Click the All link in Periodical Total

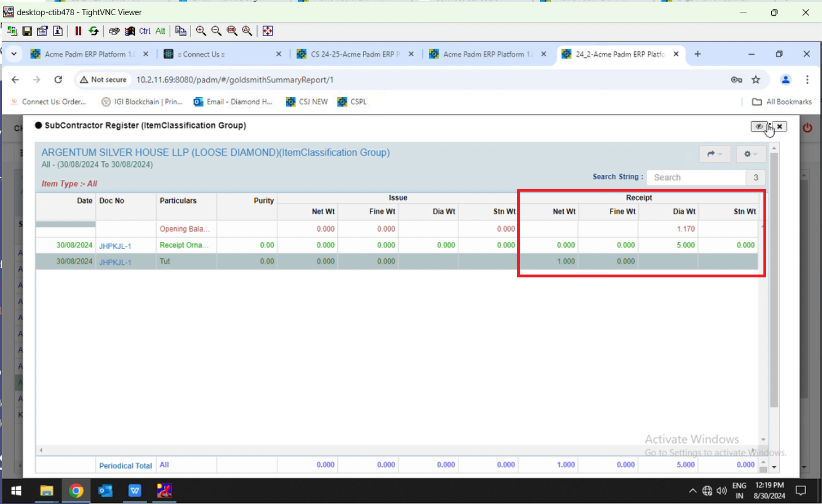point(164,465)
